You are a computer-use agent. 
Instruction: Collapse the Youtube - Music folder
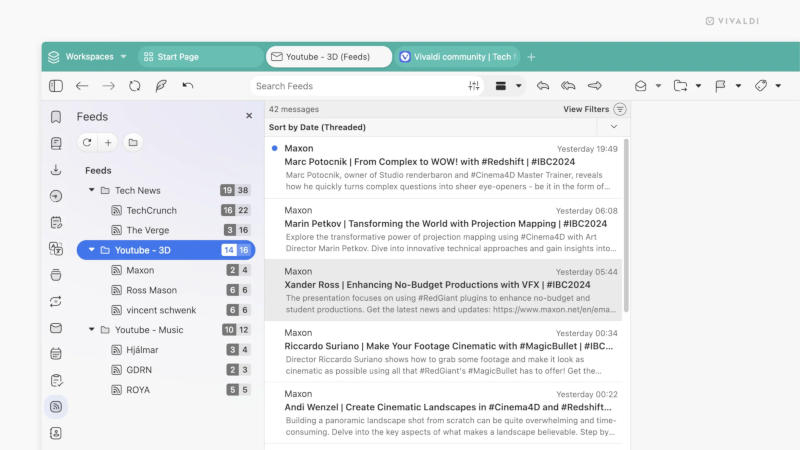pyautogui.click(x=92, y=330)
